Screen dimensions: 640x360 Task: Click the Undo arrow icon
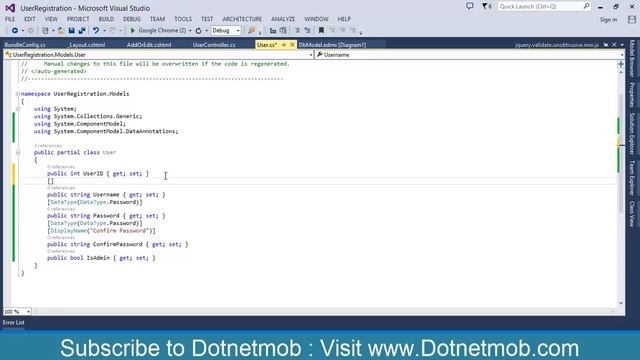coord(96,31)
